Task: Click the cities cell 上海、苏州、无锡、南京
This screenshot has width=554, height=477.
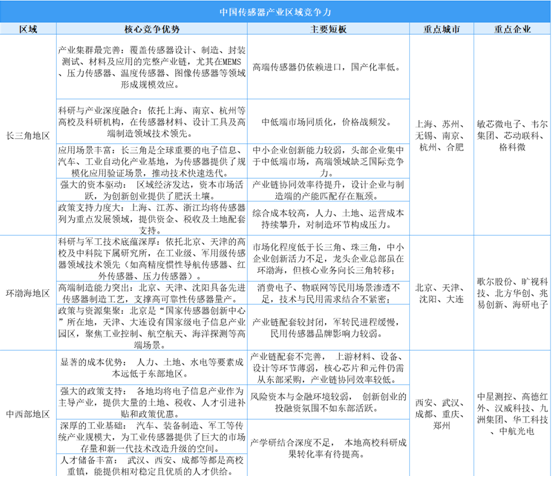Action: click(442, 135)
